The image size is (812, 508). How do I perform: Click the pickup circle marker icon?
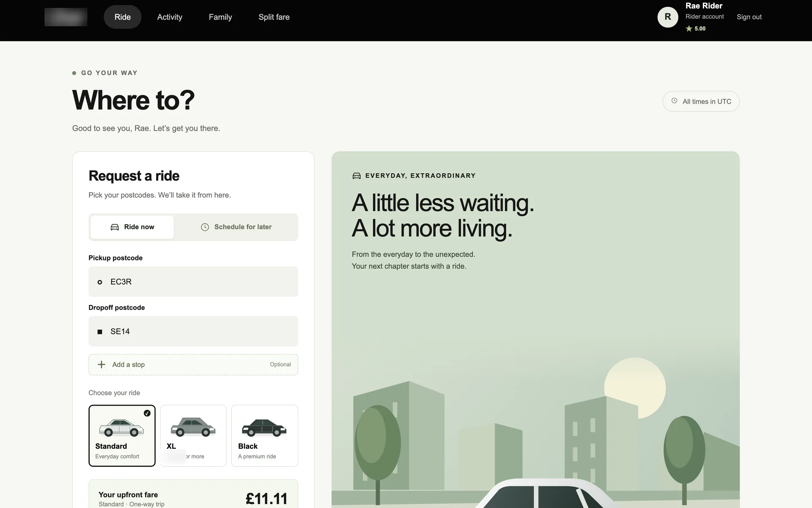(100, 282)
